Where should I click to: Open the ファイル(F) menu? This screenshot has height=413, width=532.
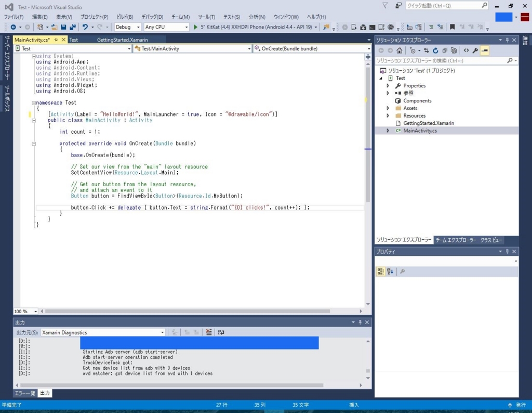(14, 17)
